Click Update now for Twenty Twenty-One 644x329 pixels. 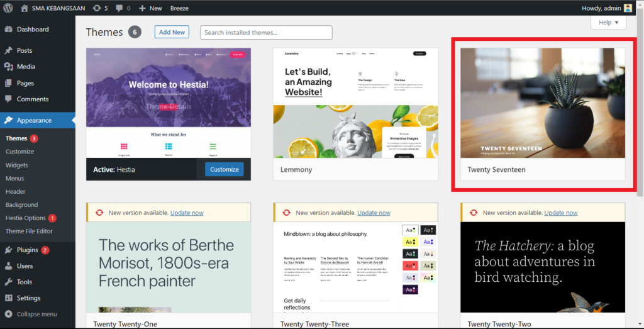tap(186, 213)
